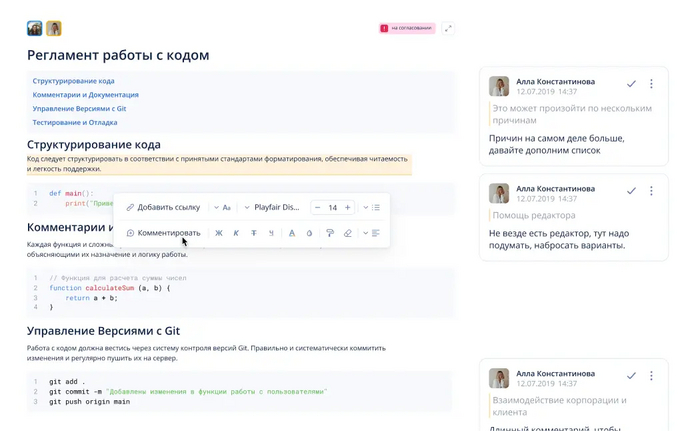Click the def main(): code line
Image resolution: width=700 pixels, height=431 pixels.
coord(71,193)
